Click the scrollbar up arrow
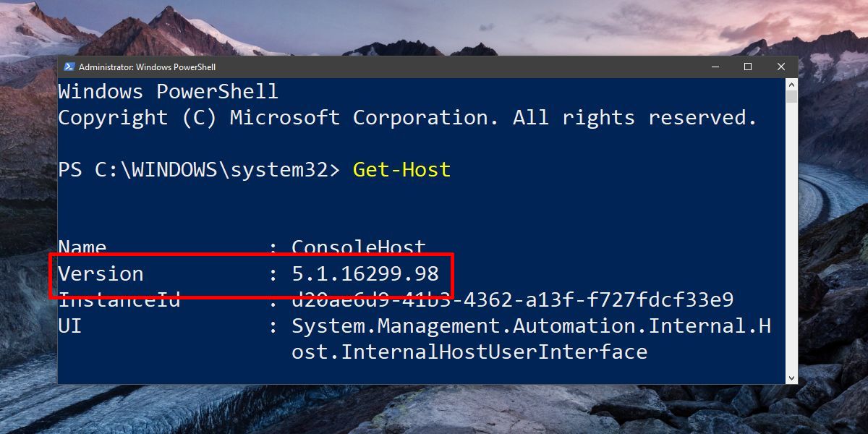 click(x=791, y=85)
